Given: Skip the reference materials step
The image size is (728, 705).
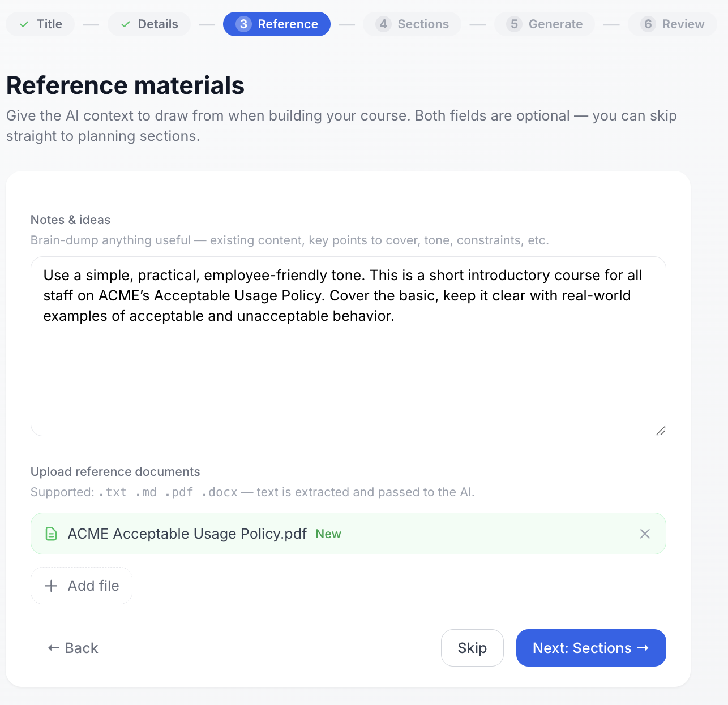Looking at the screenshot, I should click(x=472, y=648).
